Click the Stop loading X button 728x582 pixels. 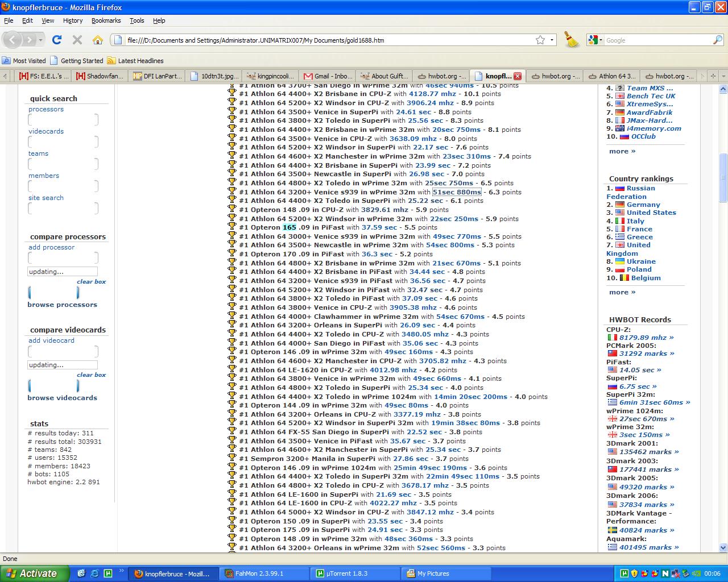pos(77,40)
